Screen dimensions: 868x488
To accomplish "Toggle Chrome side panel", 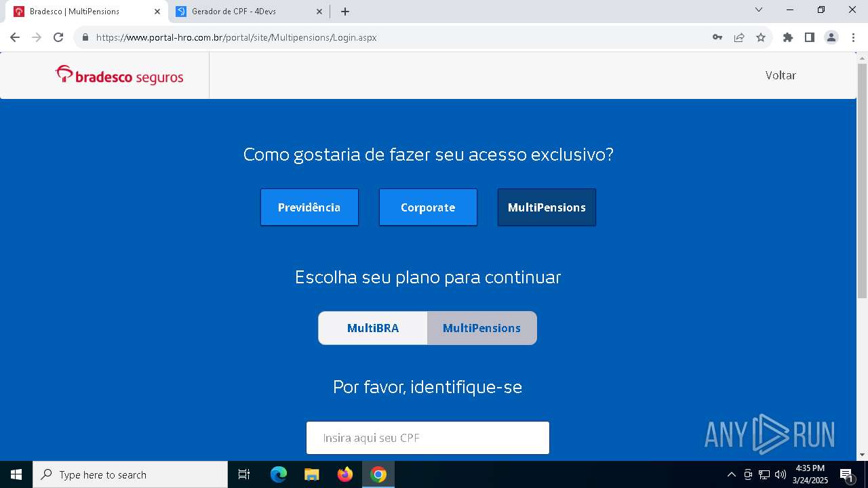I will [x=810, y=37].
